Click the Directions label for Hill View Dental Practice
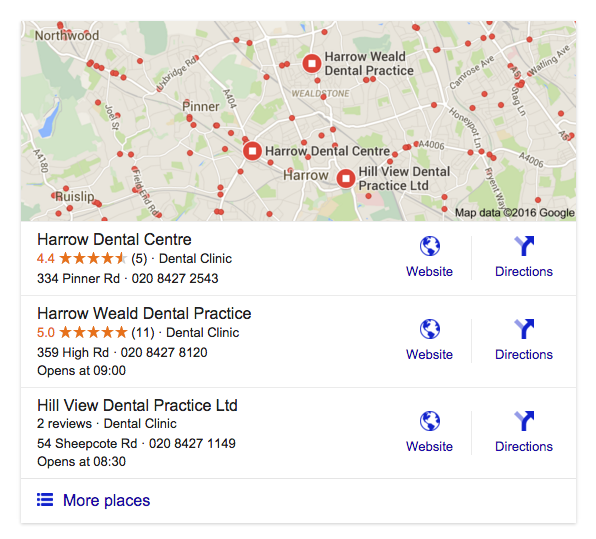Image resolution: width=596 pixels, height=539 pixels. pos(524,446)
